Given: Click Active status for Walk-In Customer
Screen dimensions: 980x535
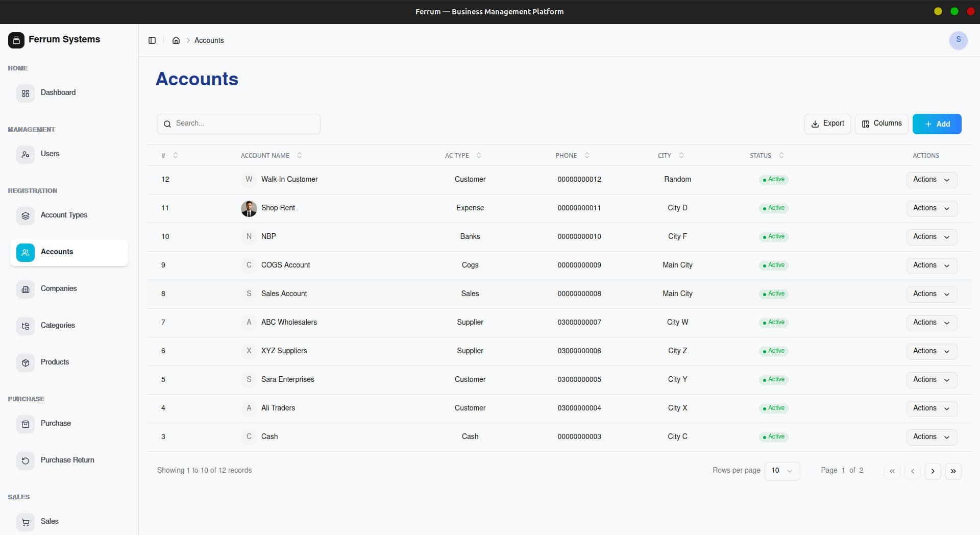Looking at the screenshot, I should click(x=774, y=179).
